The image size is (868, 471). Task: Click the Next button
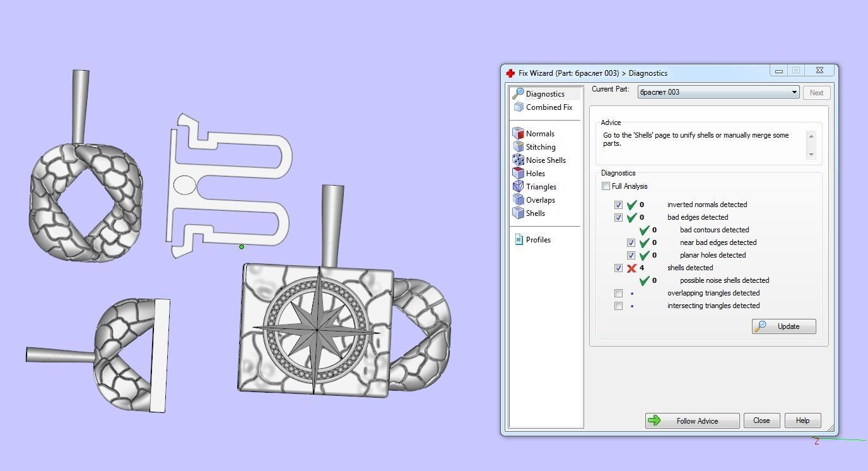[816, 93]
